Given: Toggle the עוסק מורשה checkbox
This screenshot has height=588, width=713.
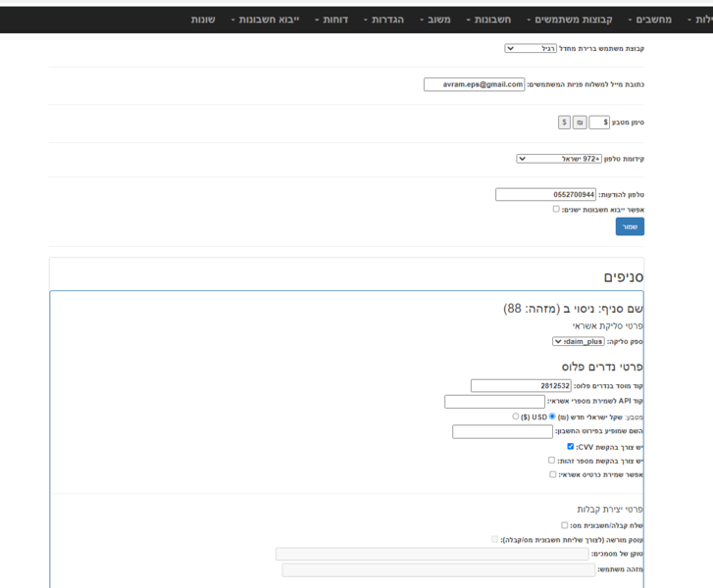Looking at the screenshot, I should click(x=494, y=539).
